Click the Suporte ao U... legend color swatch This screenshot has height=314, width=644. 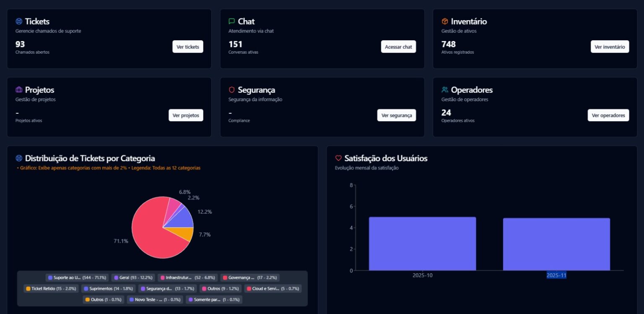coord(50,277)
